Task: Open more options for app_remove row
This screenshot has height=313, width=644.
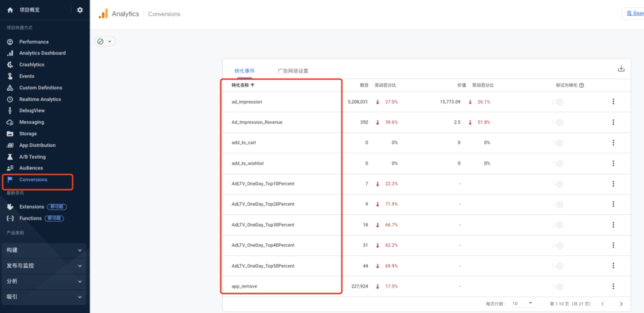Action: coord(613,286)
